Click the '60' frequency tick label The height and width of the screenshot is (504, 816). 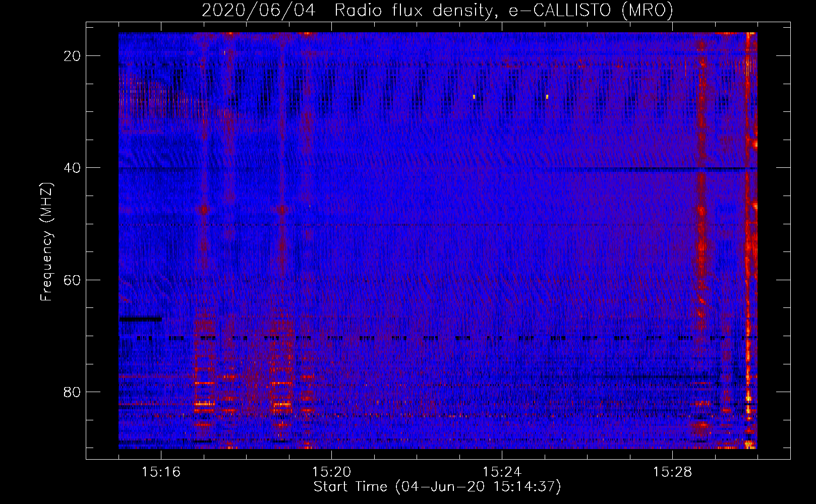pyautogui.click(x=72, y=280)
